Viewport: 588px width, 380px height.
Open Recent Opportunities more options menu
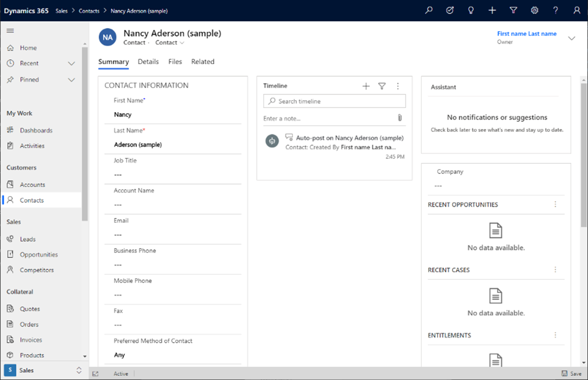pos(556,204)
